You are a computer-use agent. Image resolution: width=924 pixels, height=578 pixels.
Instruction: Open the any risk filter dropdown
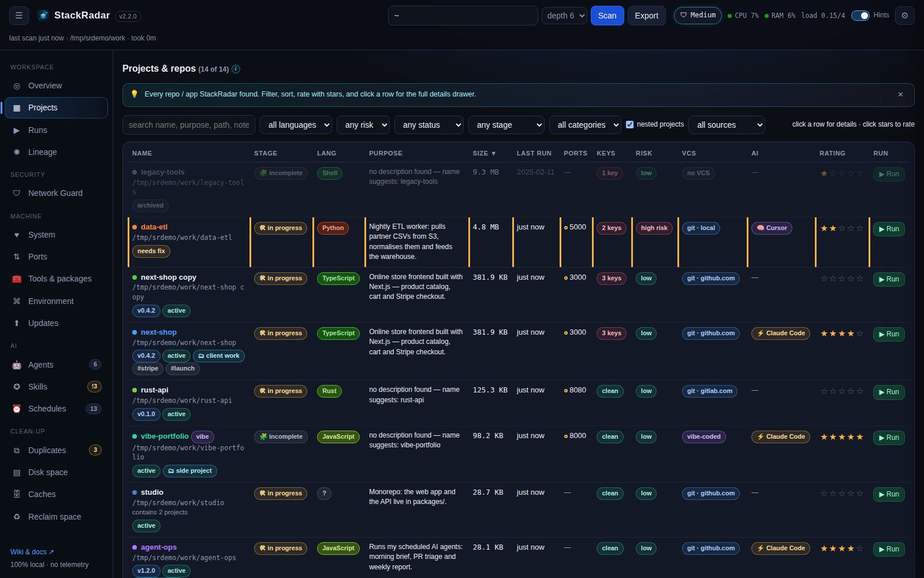point(363,125)
